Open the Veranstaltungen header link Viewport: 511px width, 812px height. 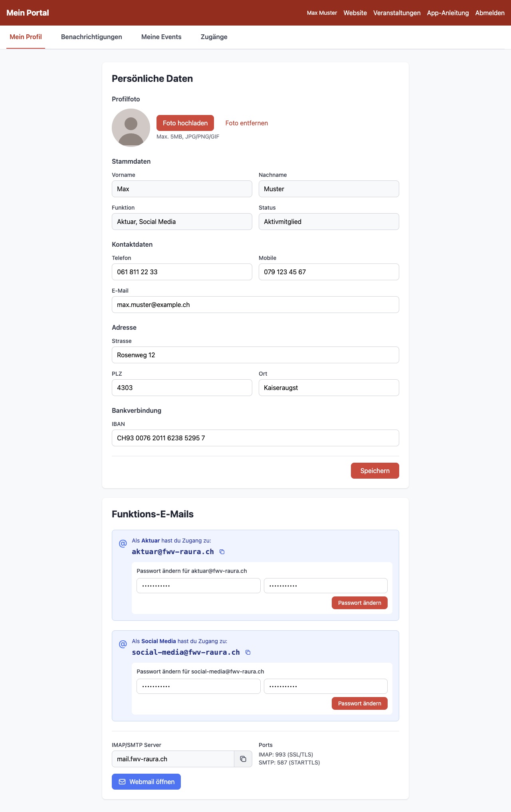397,13
